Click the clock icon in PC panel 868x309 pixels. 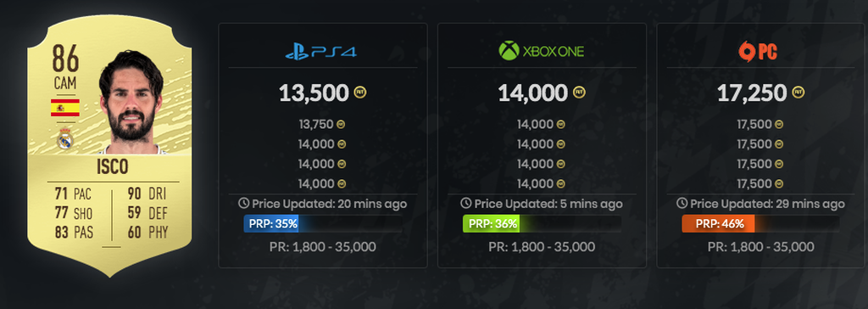pyautogui.click(x=682, y=203)
